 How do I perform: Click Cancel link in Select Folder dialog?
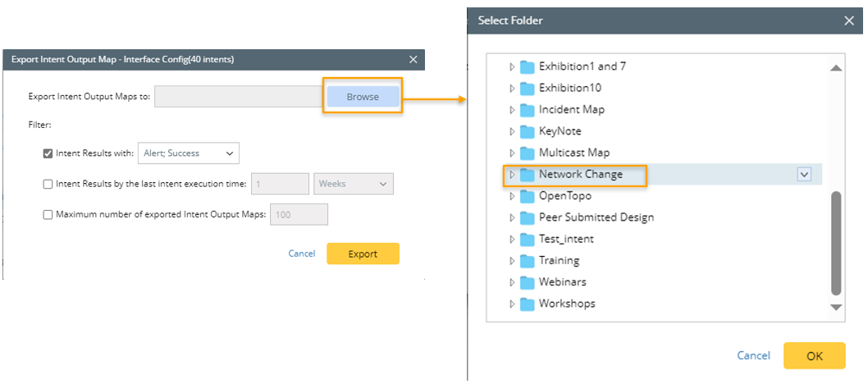(753, 355)
